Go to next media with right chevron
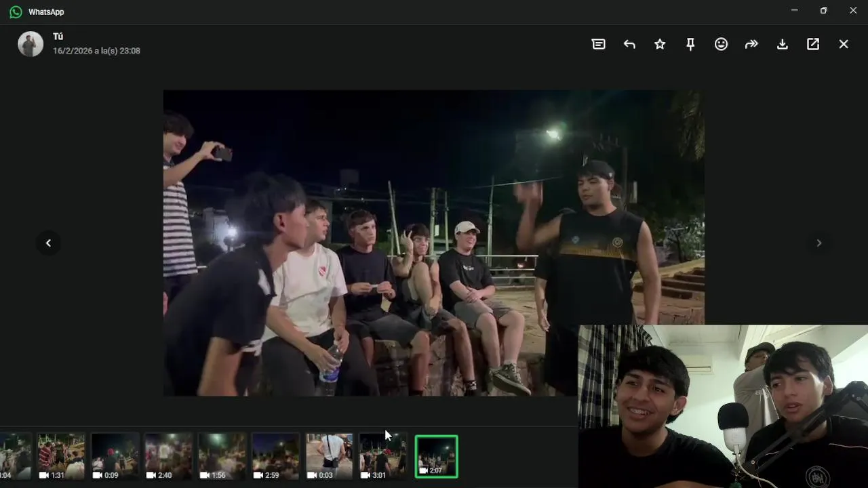 [x=818, y=243]
